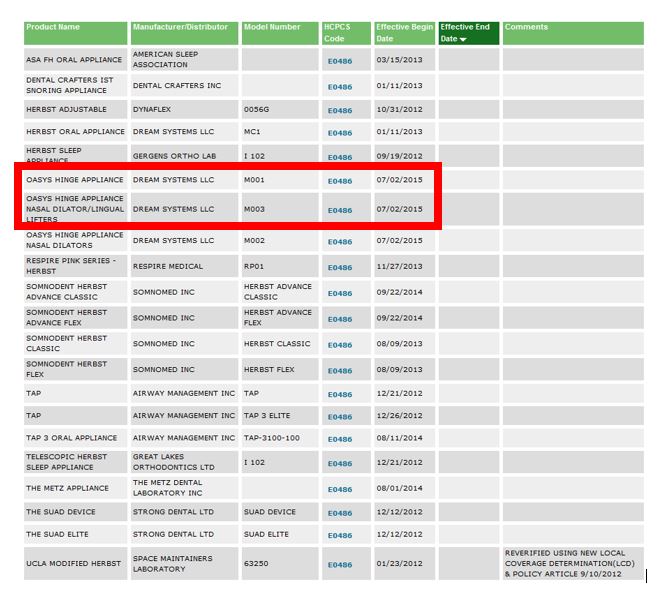Open E0486 link for TAP 3 Elite row

click(x=340, y=417)
